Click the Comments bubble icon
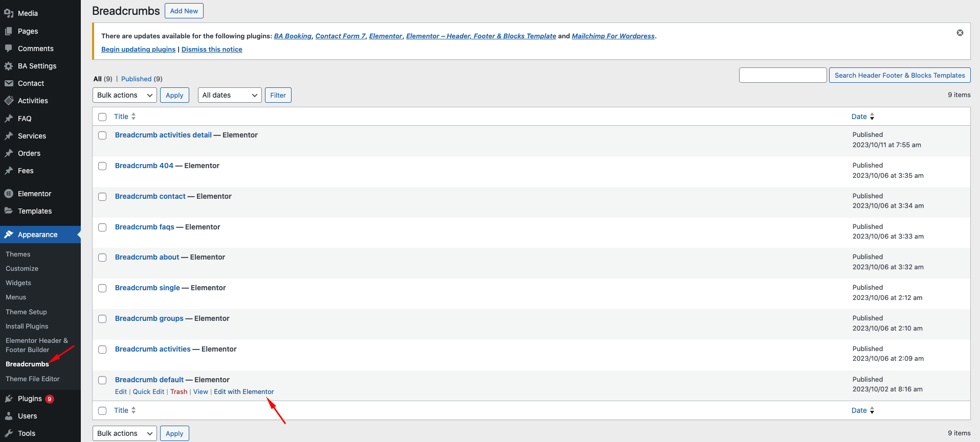Image resolution: width=980 pixels, height=442 pixels. (x=9, y=49)
